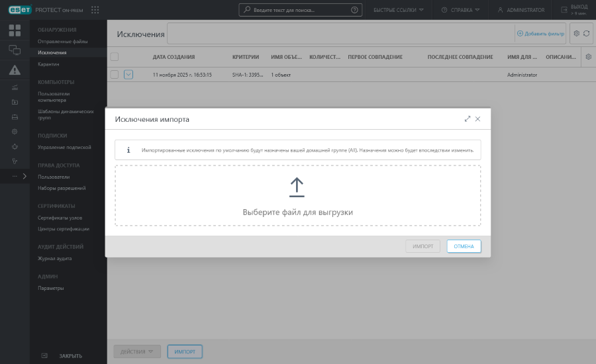Open the Notifications bell icon in sidebar
The height and width of the screenshot is (364, 596).
(x=15, y=146)
